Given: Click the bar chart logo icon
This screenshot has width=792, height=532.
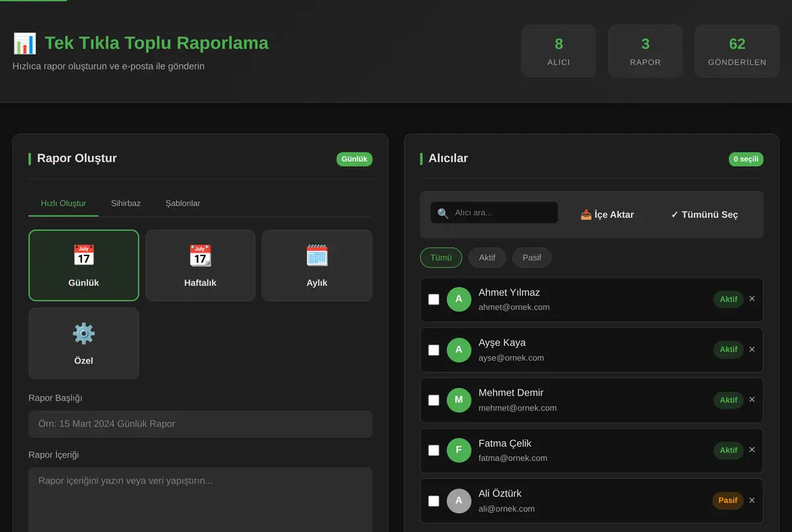Looking at the screenshot, I should [x=24, y=44].
